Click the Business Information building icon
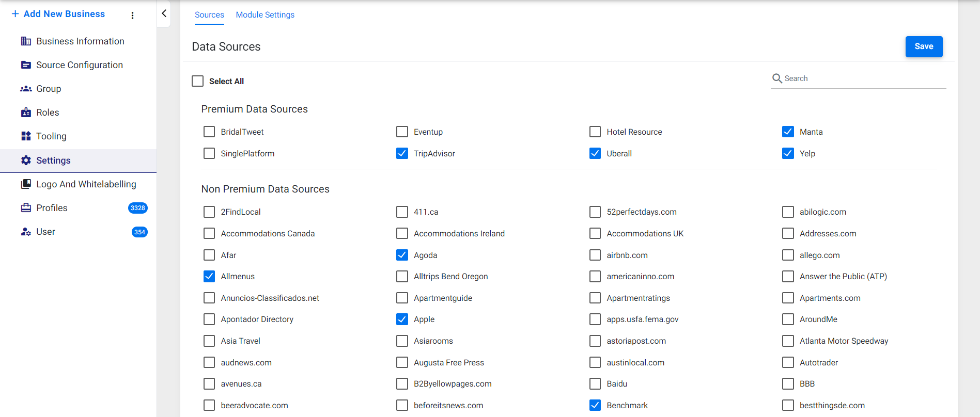 (x=26, y=41)
